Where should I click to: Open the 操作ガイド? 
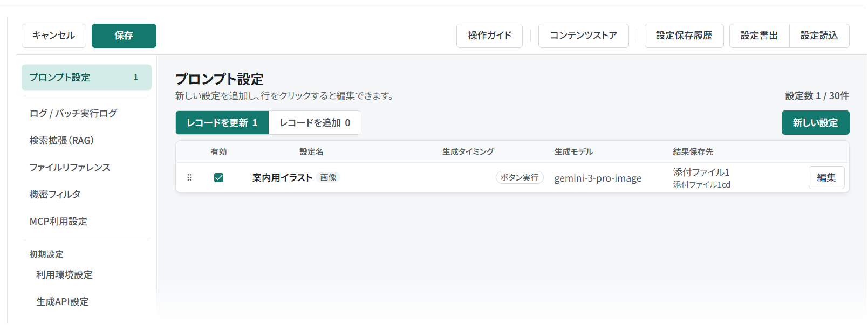pos(489,36)
